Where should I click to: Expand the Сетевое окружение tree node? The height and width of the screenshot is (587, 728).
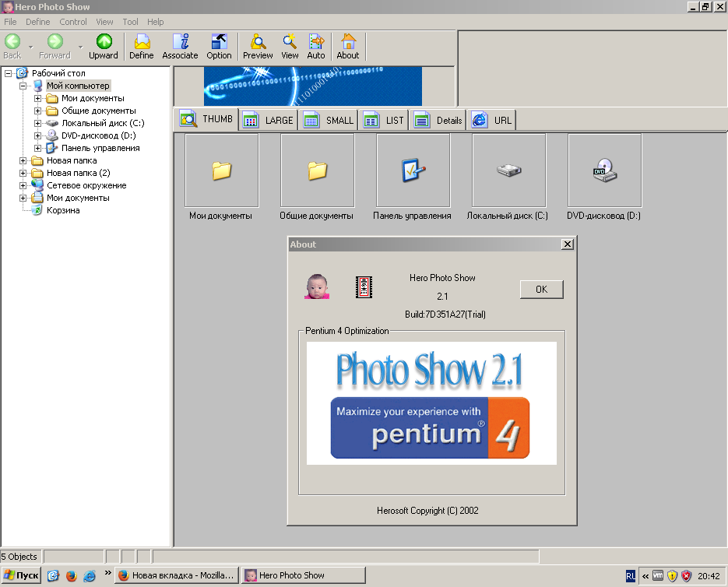point(23,185)
